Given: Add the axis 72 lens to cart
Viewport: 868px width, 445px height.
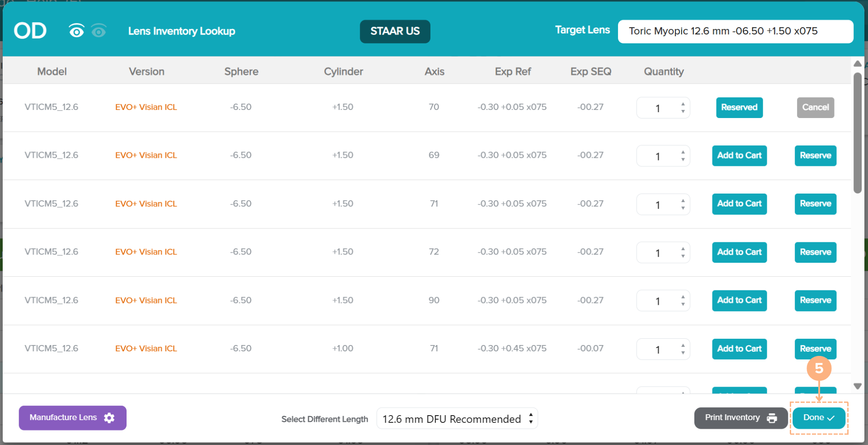Looking at the screenshot, I should 739,252.
